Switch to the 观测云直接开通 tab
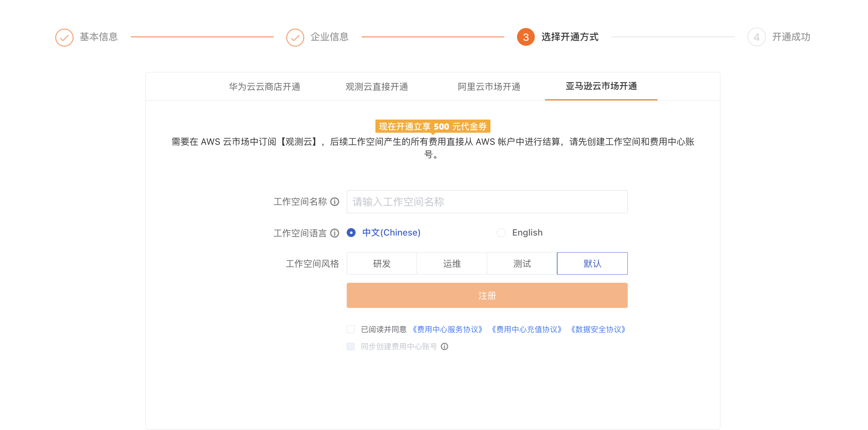 pyautogui.click(x=377, y=87)
